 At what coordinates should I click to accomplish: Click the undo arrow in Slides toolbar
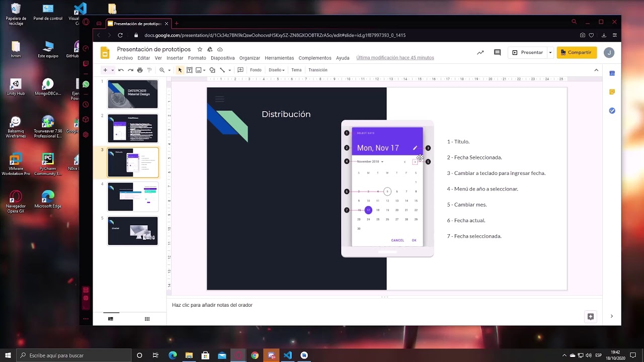tap(121, 70)
